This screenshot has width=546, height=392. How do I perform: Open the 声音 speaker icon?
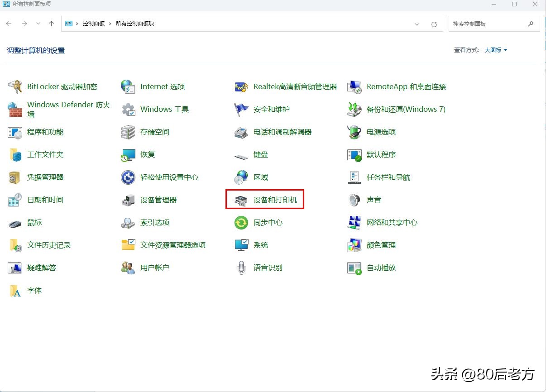point(354,200)
